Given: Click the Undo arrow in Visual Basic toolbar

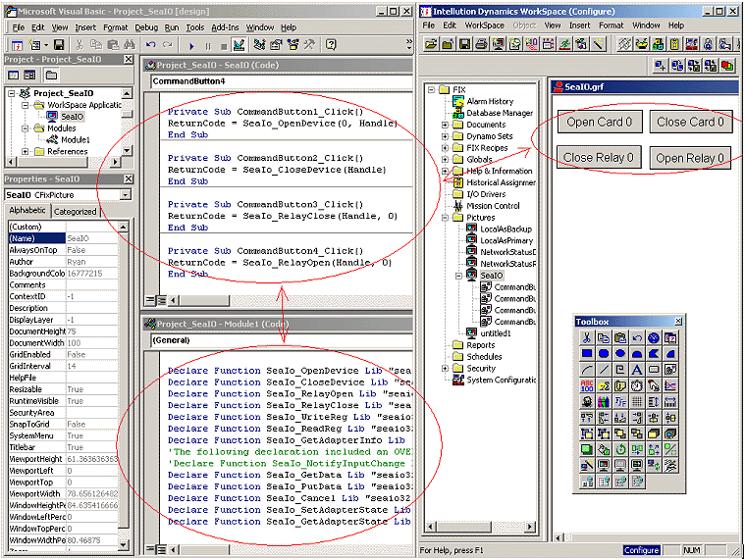Looking at the screenshot, I should click(151, 45).
